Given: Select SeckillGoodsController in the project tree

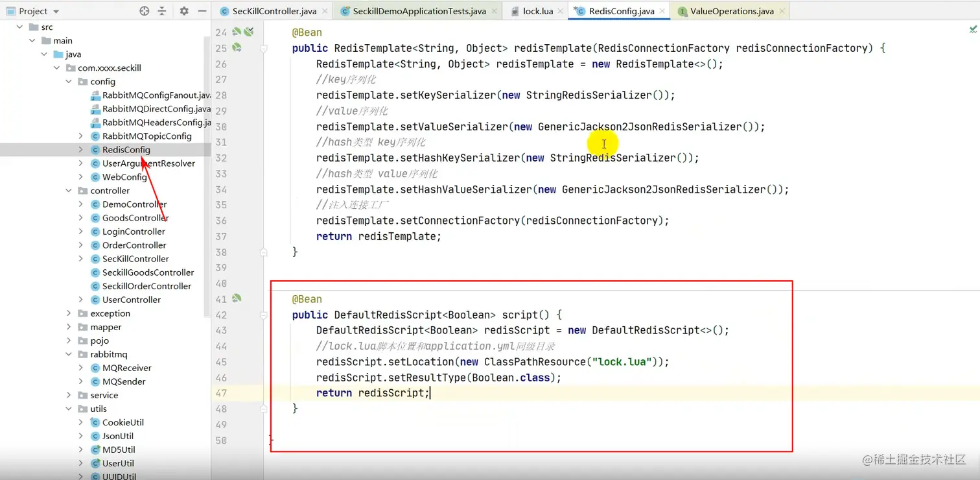Looking at the screenshot, I should point(148,272).
